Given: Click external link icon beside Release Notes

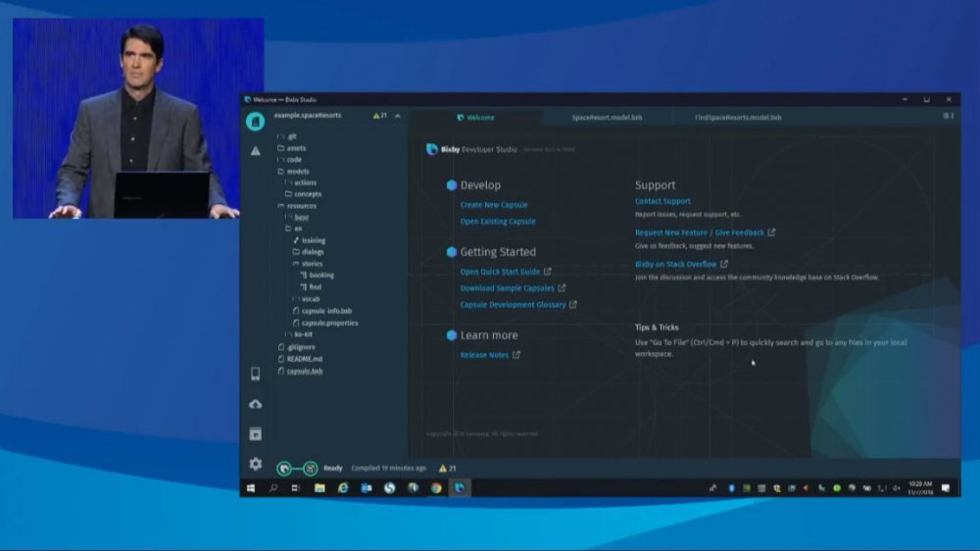Looking at the screenshot, I should (516, 355).
